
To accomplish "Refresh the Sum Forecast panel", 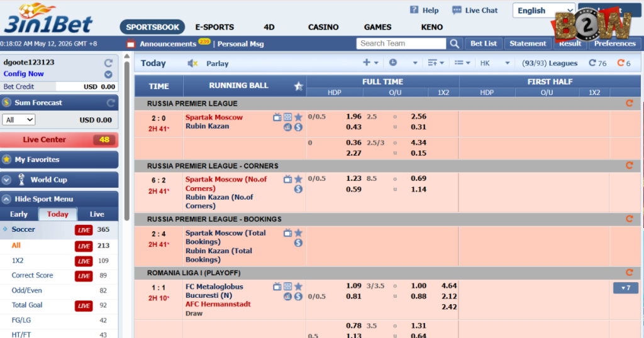I will (111, 103).
